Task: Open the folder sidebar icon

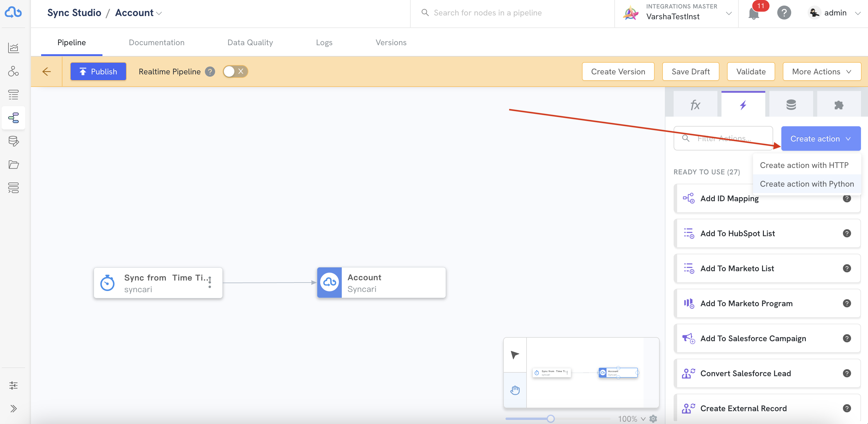Action: click(13, 164)
